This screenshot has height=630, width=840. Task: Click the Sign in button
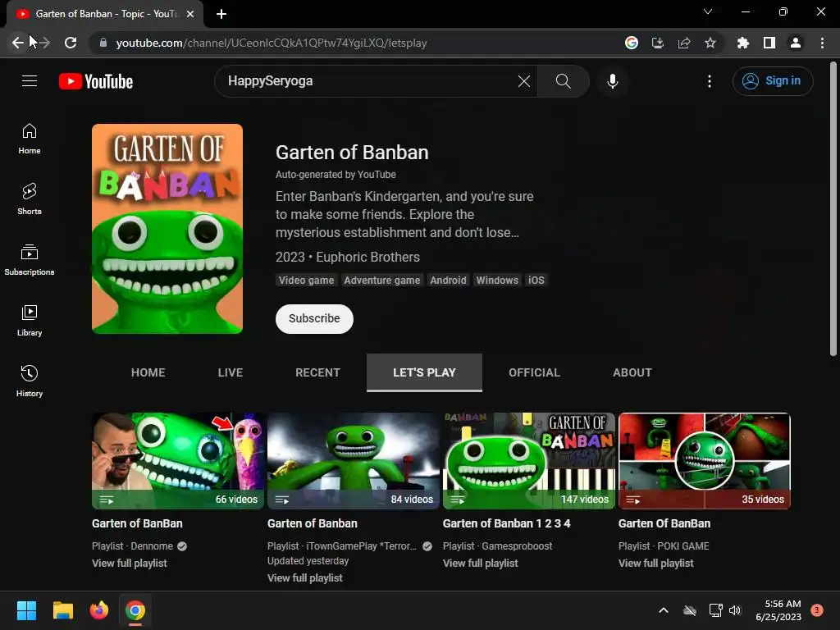coord(773,81)
